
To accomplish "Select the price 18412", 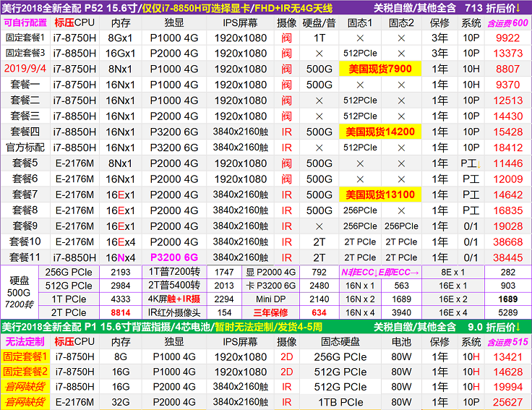I will (x=507, y=148).
